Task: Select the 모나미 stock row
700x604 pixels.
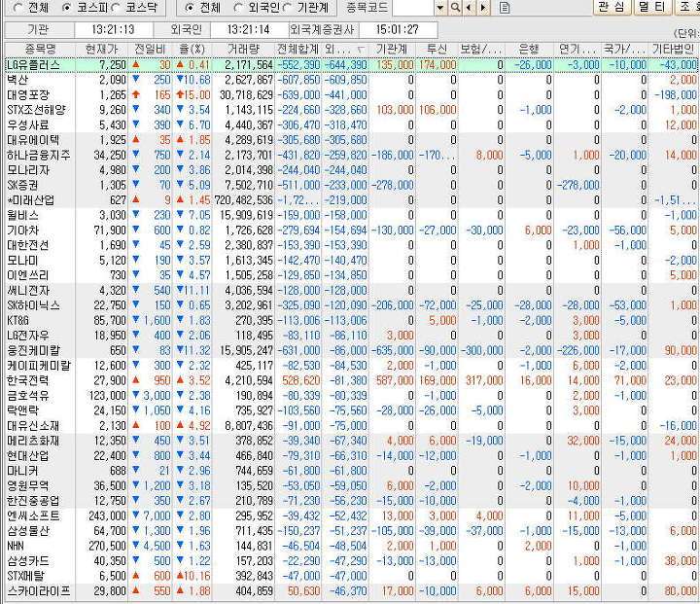Action: 351,260
